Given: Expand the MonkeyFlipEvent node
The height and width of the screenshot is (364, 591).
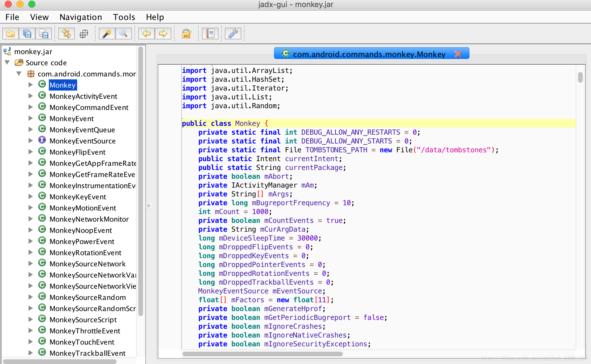Looking at the screenshot, I should [x=31, y=152].
